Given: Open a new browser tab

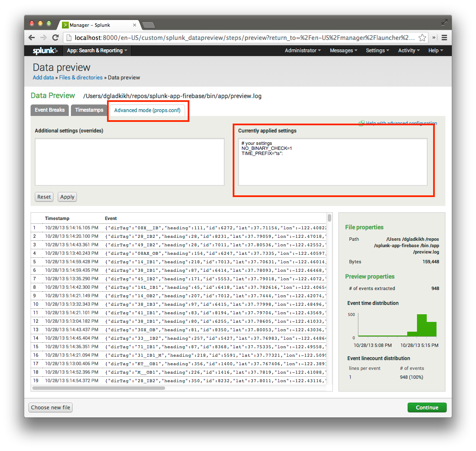Looking at the screenshot, I should (x=149, y=25).
